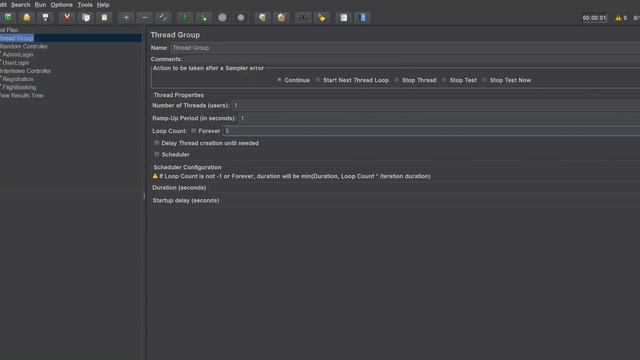Image resolution: width=640 pixels, height=360 pixels.
Task: Click the Toggle enable/disable icon
Action: point(163,18)
